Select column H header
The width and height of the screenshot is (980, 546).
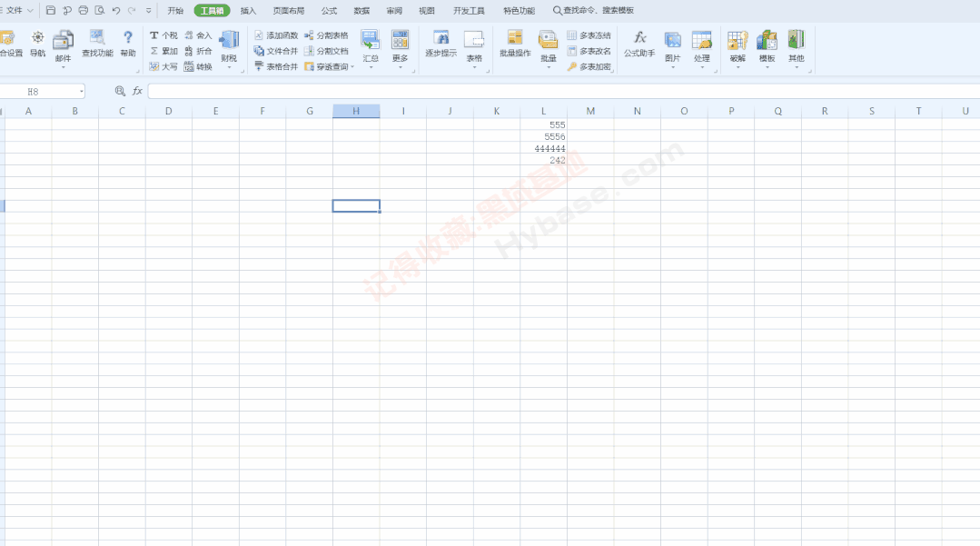pos(356,111)
